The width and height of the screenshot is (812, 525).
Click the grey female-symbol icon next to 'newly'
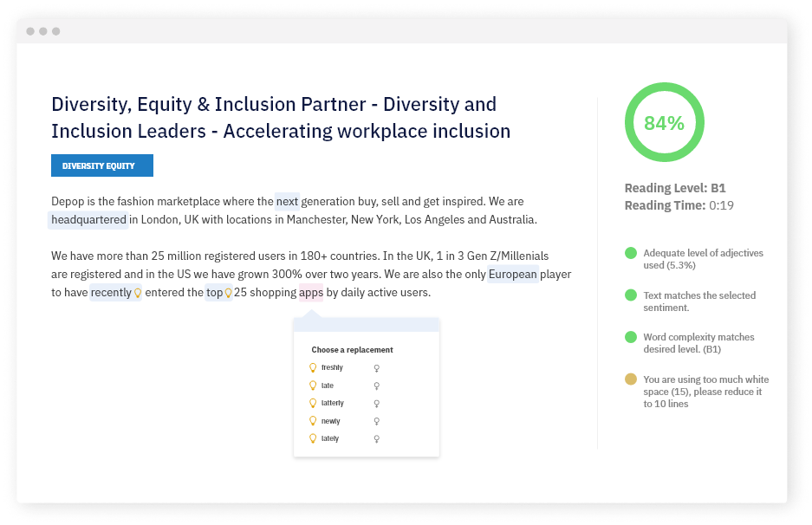click(376, 421)
